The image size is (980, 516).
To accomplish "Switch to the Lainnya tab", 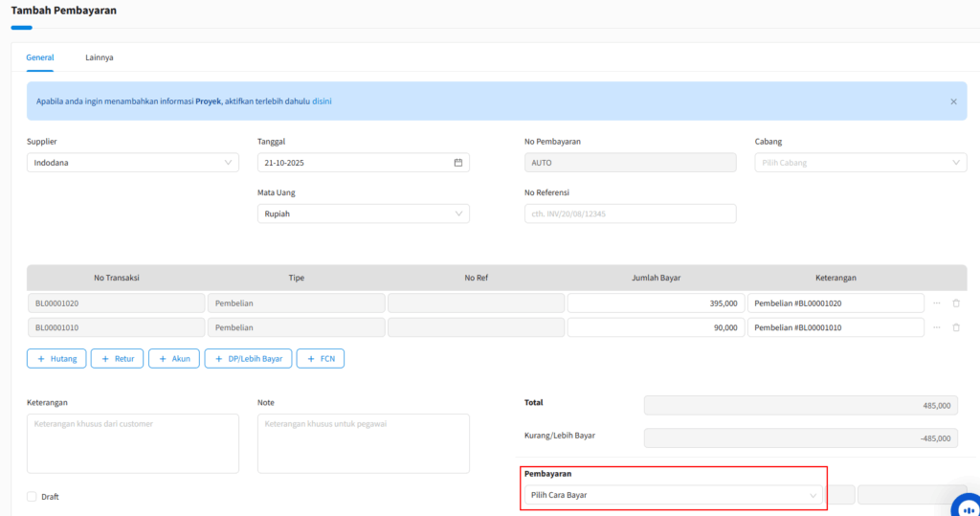I will click(100, 57).
